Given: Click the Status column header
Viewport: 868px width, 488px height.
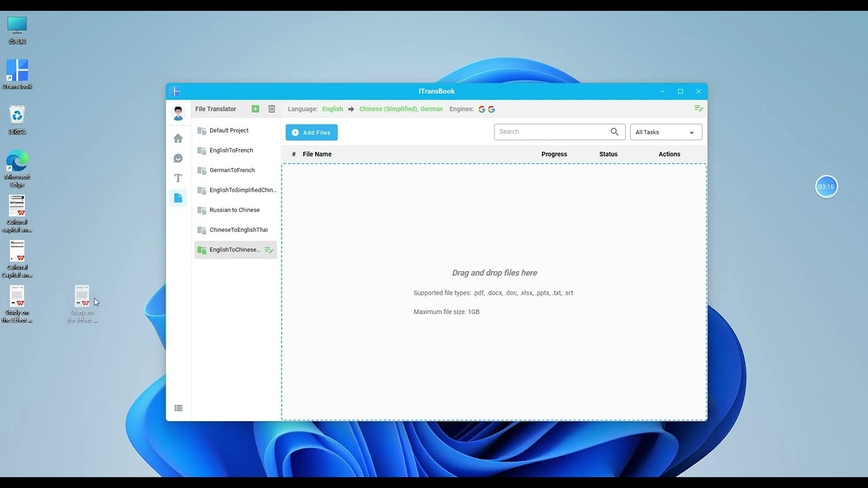Looking at the screenshot, I should click(x=608, y=155).
